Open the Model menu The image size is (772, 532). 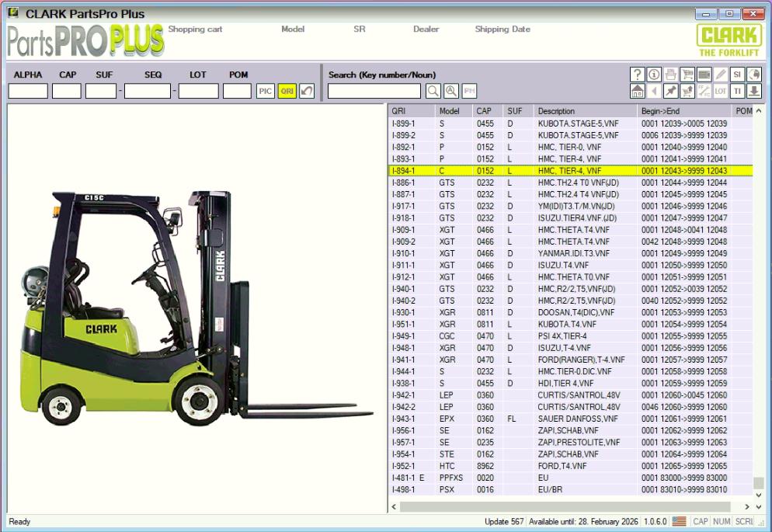tap(293, 29)
